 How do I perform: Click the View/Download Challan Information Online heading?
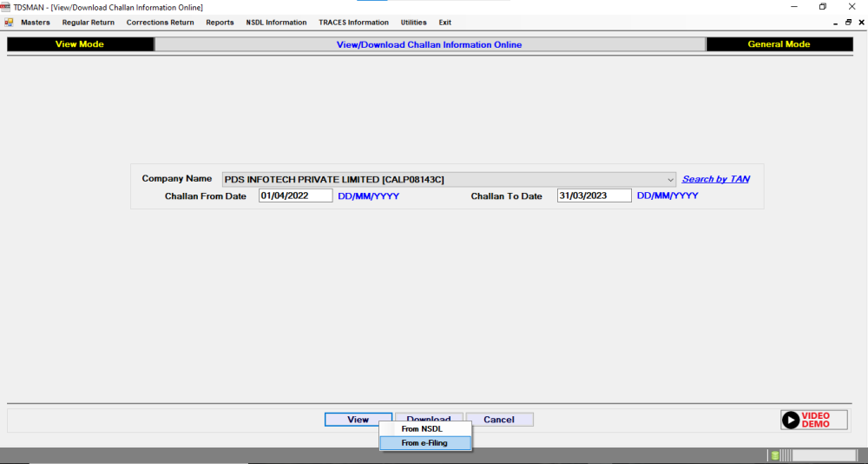(x=429, y=45)
